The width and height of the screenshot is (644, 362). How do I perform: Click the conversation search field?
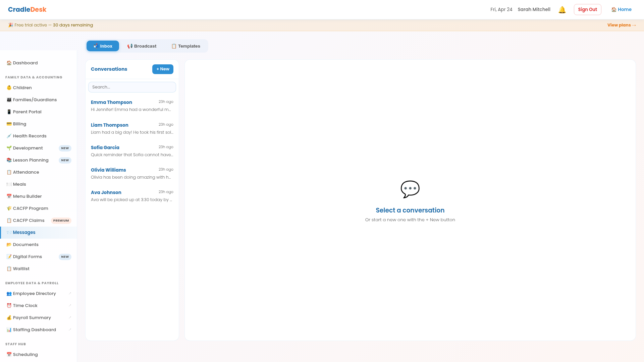point(132,87)
